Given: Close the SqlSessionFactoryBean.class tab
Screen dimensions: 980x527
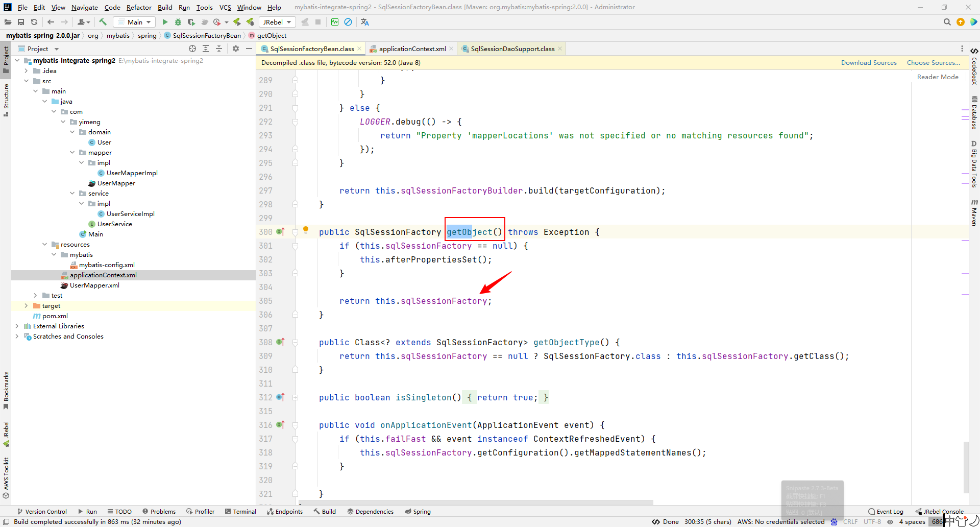Looking at the screenshot, I should pyautogui.click(x=359, y=49).
